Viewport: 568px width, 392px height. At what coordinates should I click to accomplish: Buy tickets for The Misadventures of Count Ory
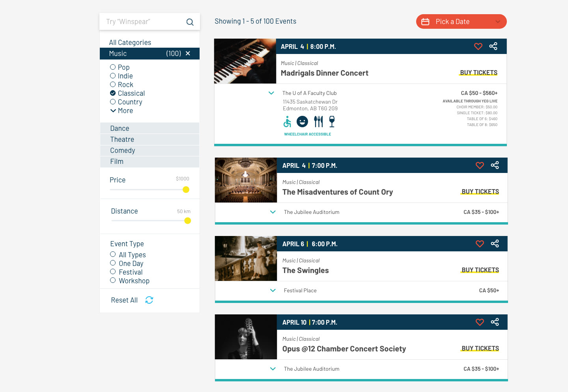(480, 191)
